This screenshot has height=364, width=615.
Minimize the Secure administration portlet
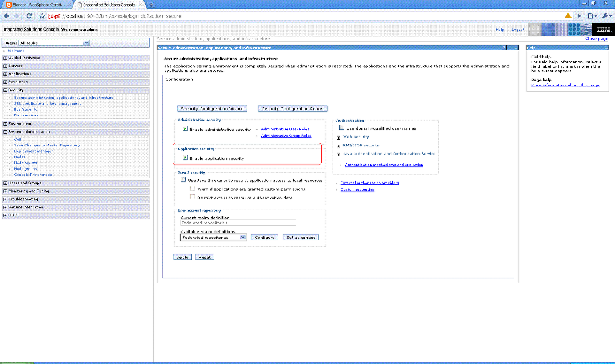tap(516, 48)
